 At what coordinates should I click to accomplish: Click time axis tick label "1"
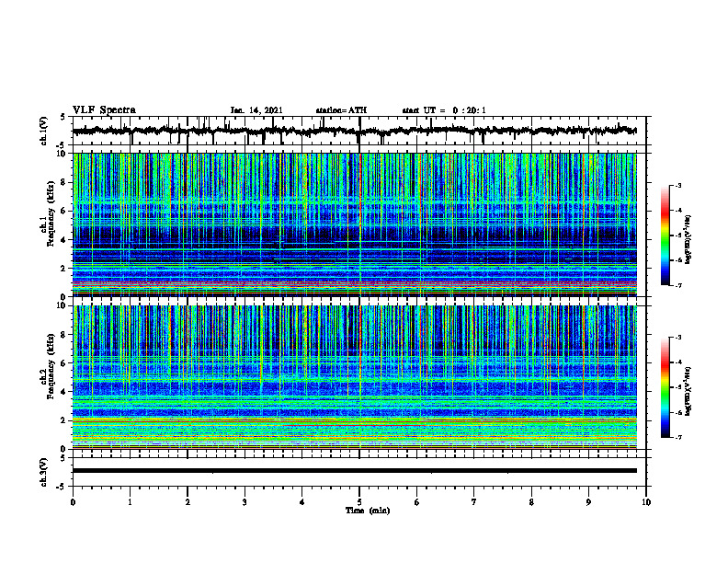130,502
